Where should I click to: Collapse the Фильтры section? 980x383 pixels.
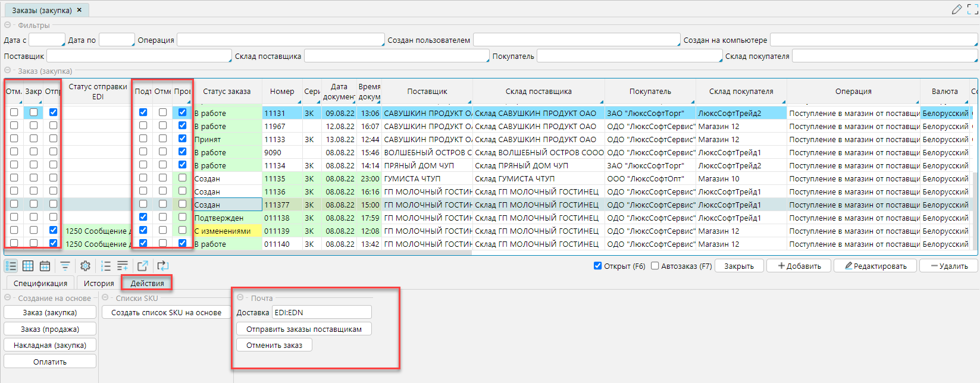8,25
